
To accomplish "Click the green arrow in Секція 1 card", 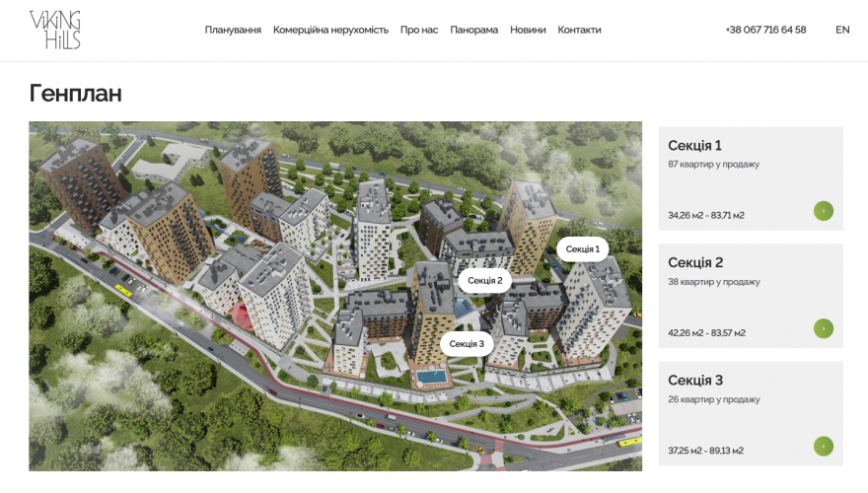I will coord(824,211).
